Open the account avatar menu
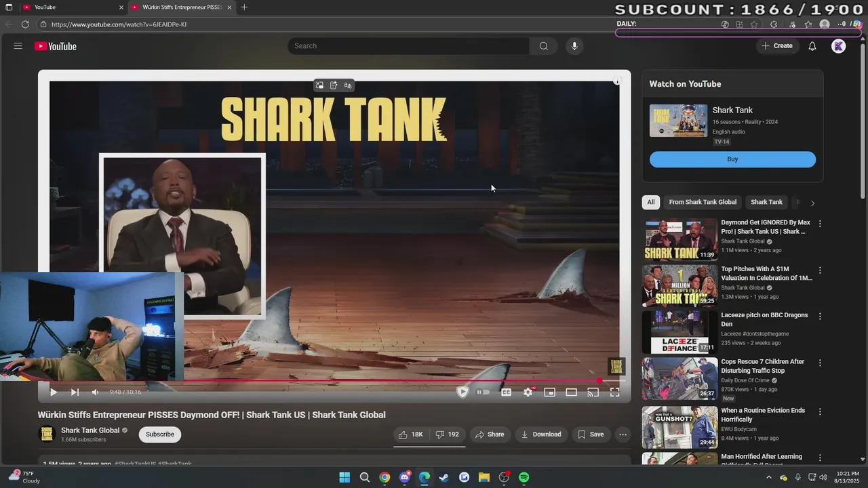 point(839,46)
